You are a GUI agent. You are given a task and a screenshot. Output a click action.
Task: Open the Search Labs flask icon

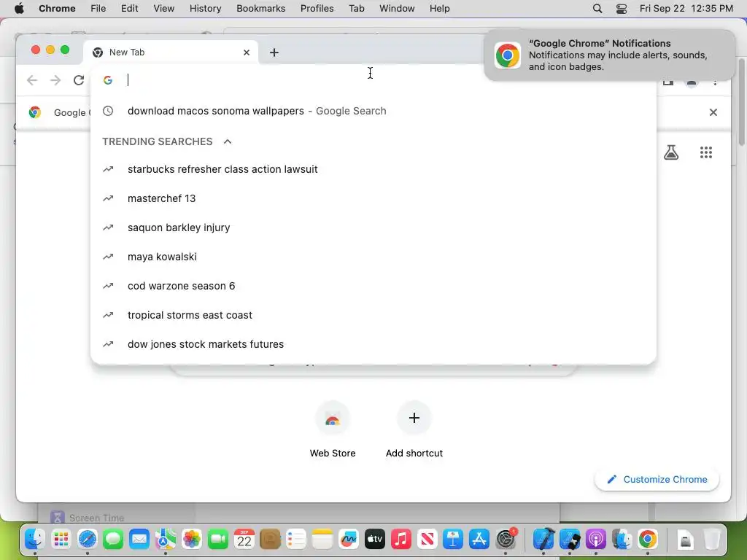pos(671,152)
